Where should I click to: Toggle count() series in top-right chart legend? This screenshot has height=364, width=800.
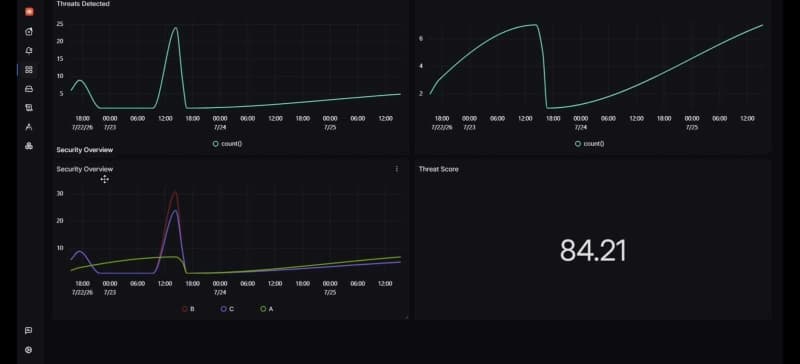pos(590,144)
